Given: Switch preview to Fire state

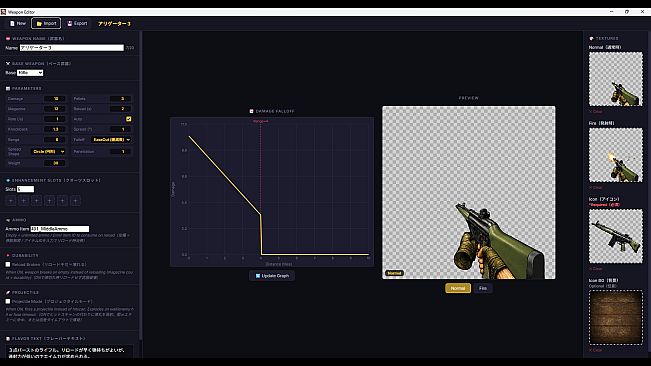Looking at the screenshot, I should (x=482, y=288).
